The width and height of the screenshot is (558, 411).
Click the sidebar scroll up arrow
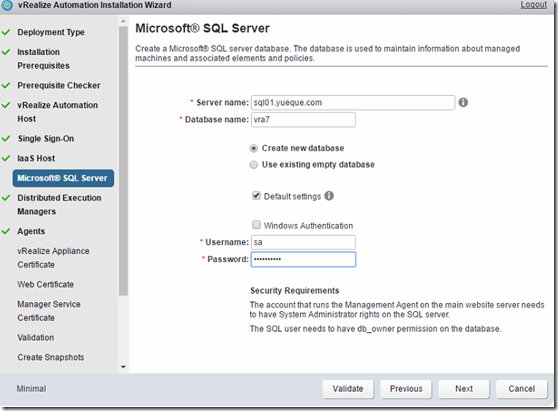[x=123, y=21]
